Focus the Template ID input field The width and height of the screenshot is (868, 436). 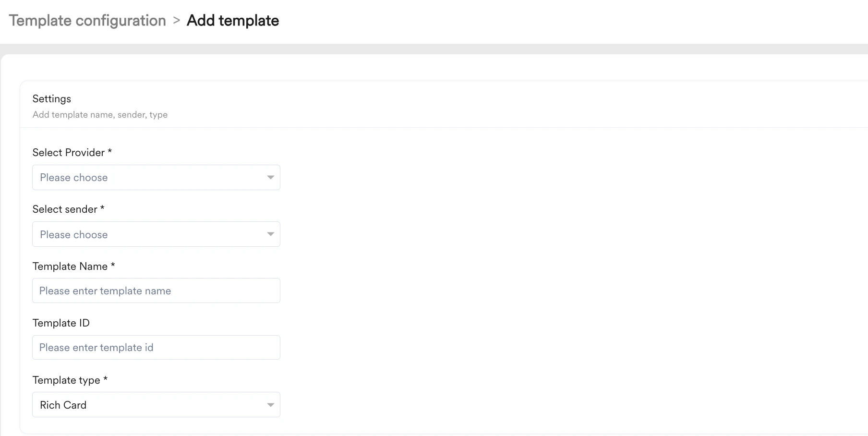(156, 348)
